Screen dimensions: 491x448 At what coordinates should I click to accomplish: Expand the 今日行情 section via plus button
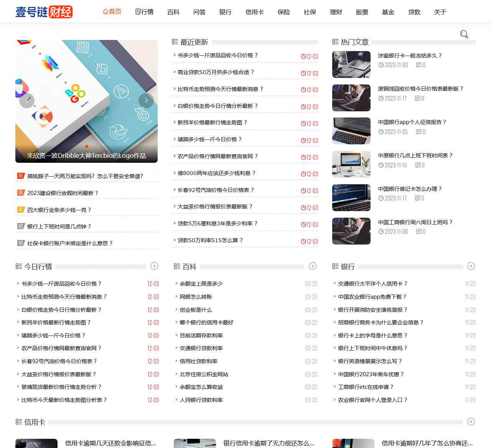(154, 266)
